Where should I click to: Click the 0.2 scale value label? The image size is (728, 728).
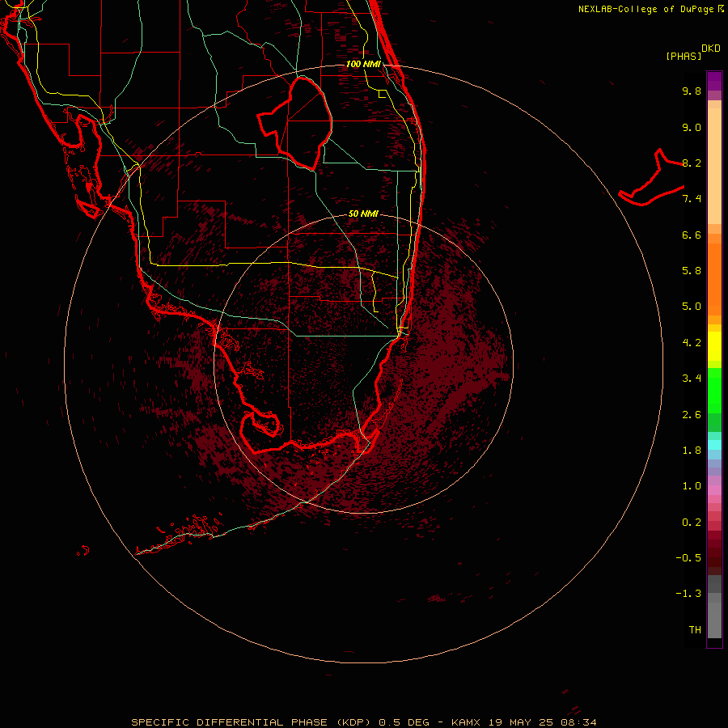point(692,523)
